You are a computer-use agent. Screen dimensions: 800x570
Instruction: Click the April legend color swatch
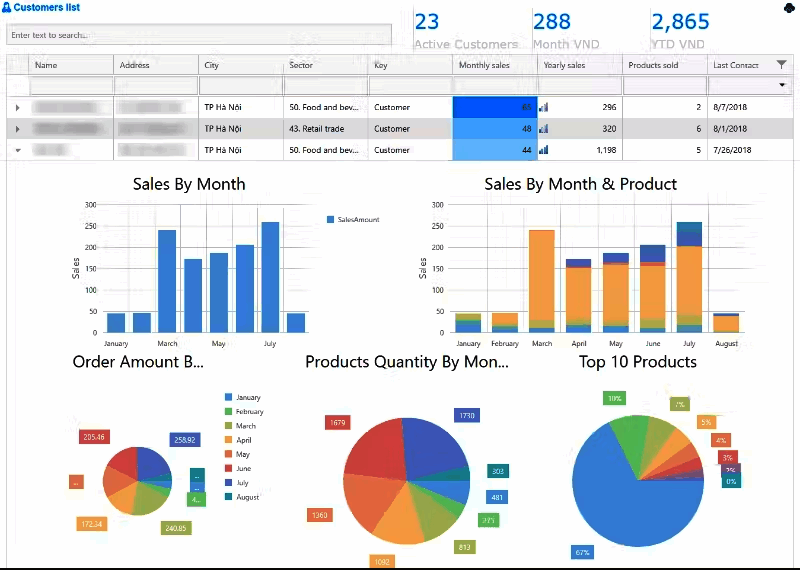(229, 440)
